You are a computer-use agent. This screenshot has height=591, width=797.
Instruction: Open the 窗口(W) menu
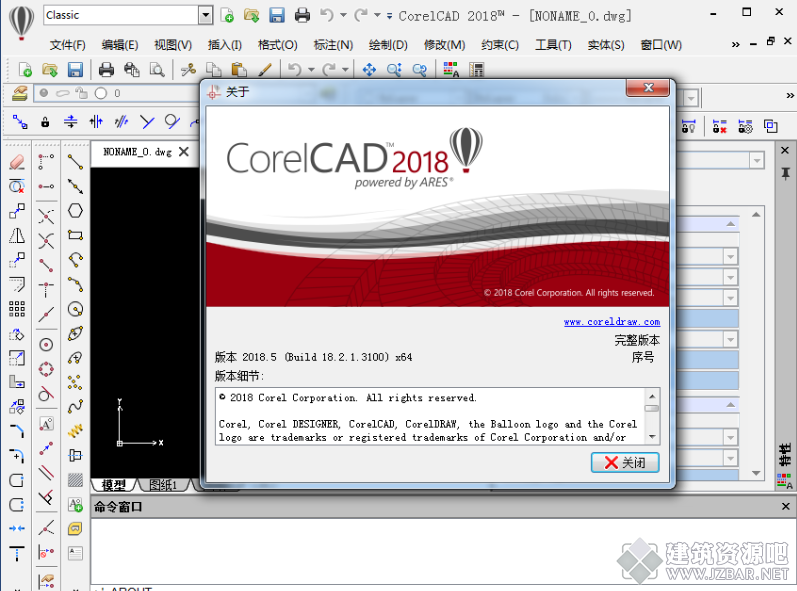point(661,45)
